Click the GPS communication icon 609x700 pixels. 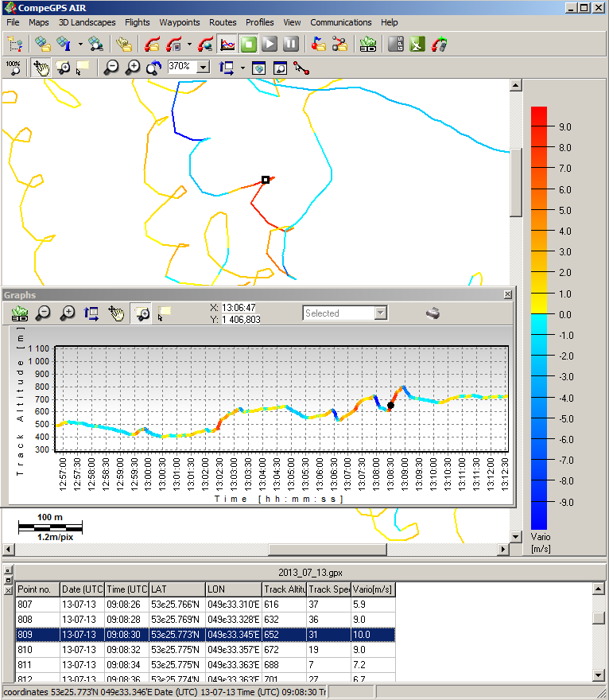point(396,45)
